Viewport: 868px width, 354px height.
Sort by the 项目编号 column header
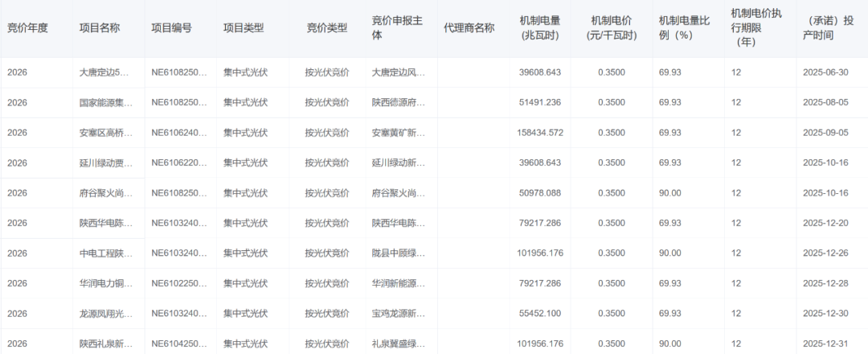coord(171,28)
